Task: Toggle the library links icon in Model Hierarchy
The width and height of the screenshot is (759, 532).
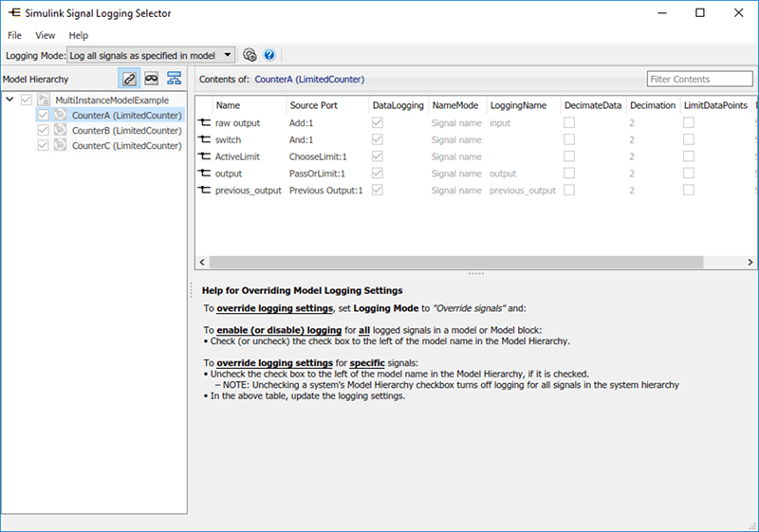Action: pyautogui.click(x=129, y=79)
